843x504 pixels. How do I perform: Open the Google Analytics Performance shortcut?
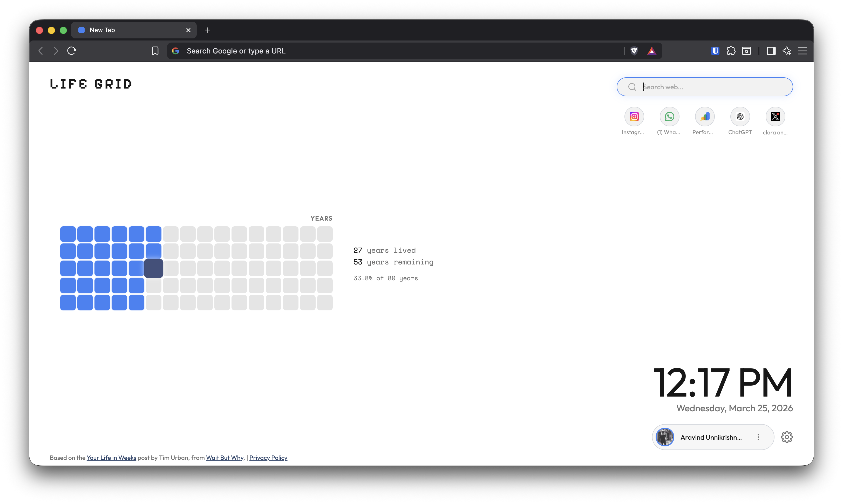point(705,117)
